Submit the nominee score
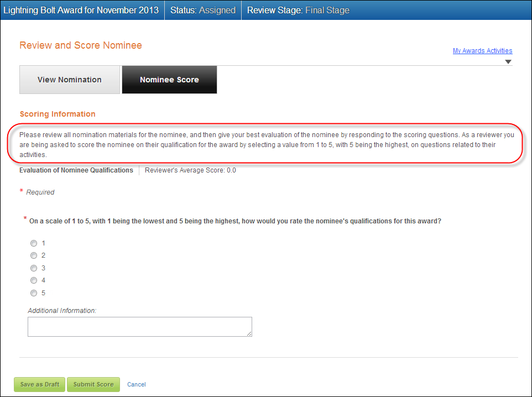 93,384
